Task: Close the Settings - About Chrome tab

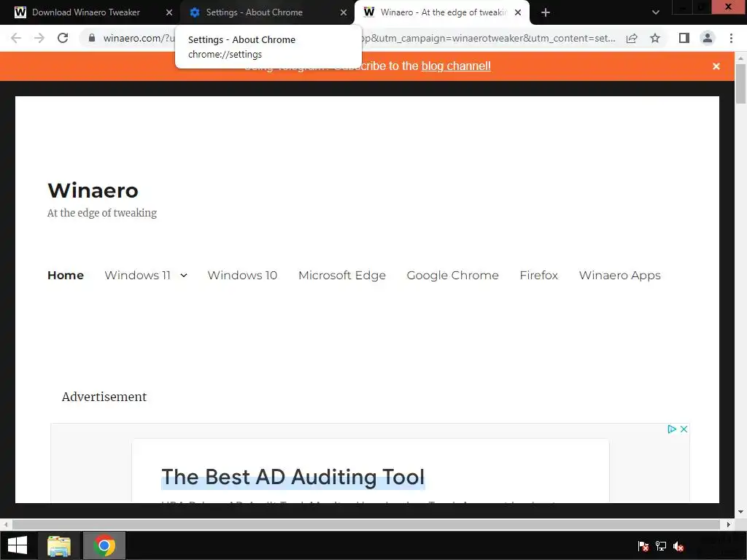Action: point(344,12)
